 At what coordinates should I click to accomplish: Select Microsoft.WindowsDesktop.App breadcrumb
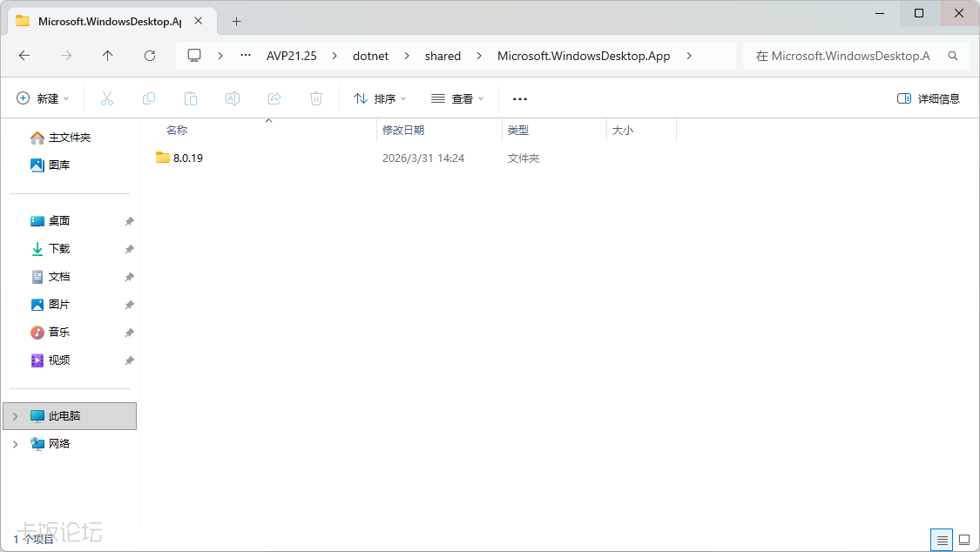click(x=584, y=56)
